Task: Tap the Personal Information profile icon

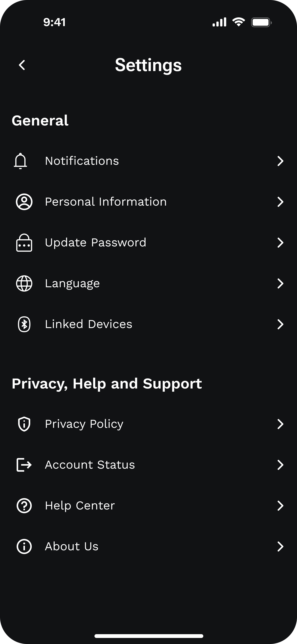Action: [24, 202]
